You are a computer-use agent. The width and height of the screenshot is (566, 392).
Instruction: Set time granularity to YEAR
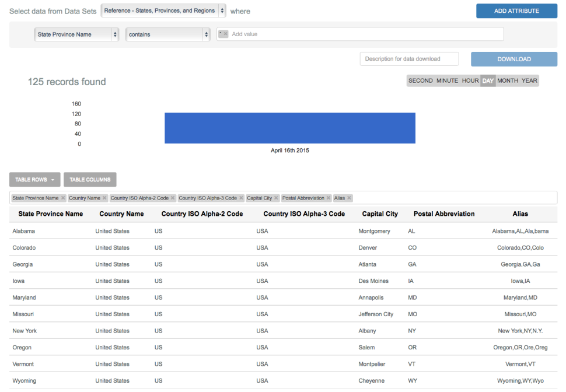click(x=529, y=81)
